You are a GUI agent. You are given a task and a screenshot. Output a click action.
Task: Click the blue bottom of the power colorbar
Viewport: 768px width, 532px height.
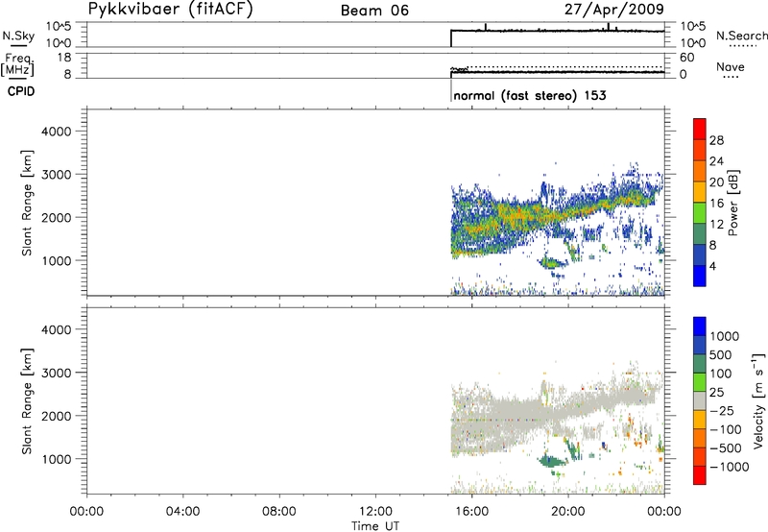(x=700, y=276)
